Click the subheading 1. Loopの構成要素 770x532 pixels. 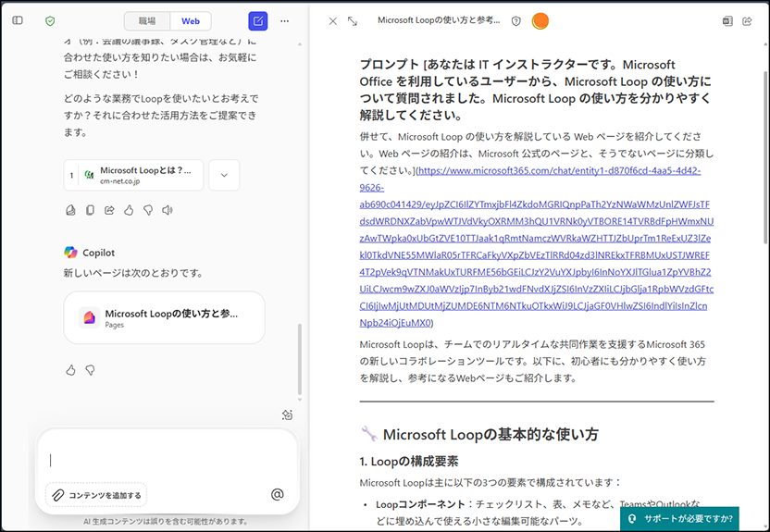point(408,462)
